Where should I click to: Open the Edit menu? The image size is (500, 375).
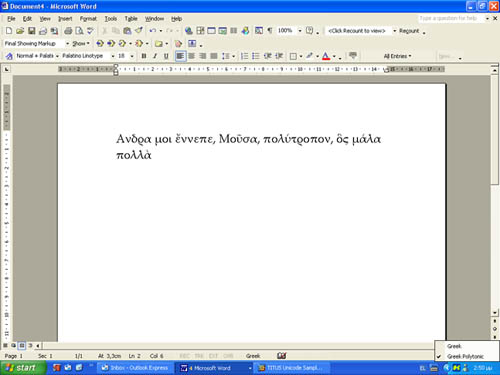coord(27,19)
